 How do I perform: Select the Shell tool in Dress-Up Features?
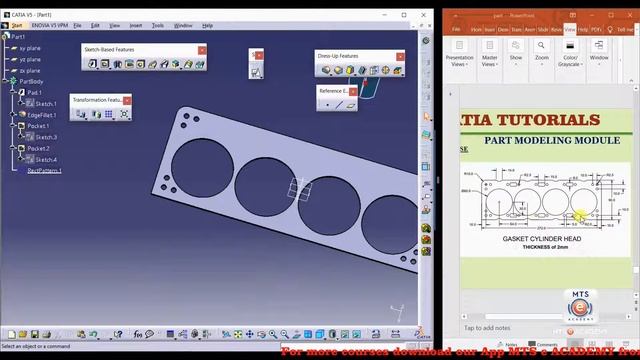[362, 70]
